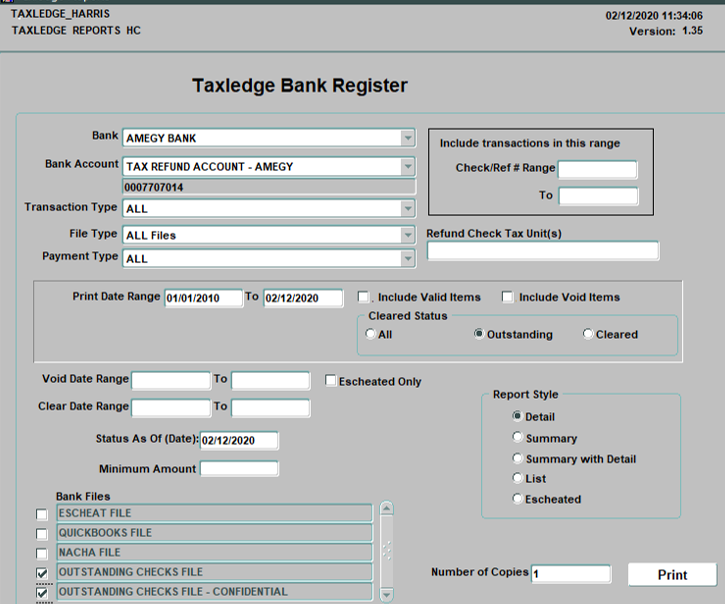Check the ESCHEAT FILE bank file box
This screenshot has height=604, width=725.
[x=41, y=514]
